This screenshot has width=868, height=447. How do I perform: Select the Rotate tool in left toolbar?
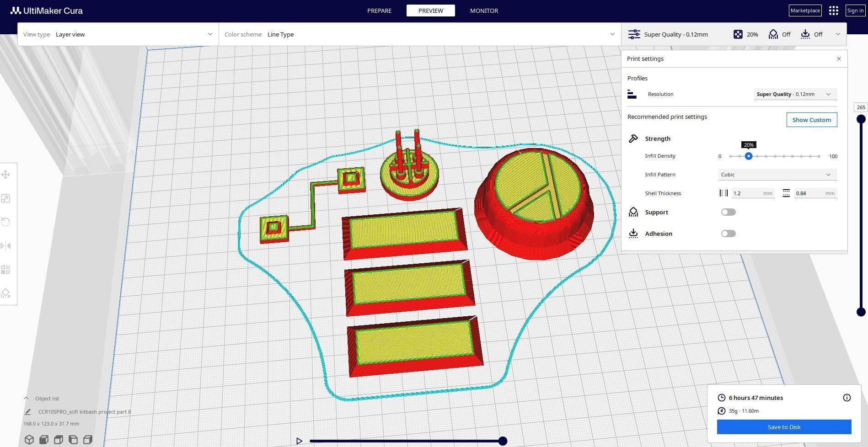click(x=5, y=222)
